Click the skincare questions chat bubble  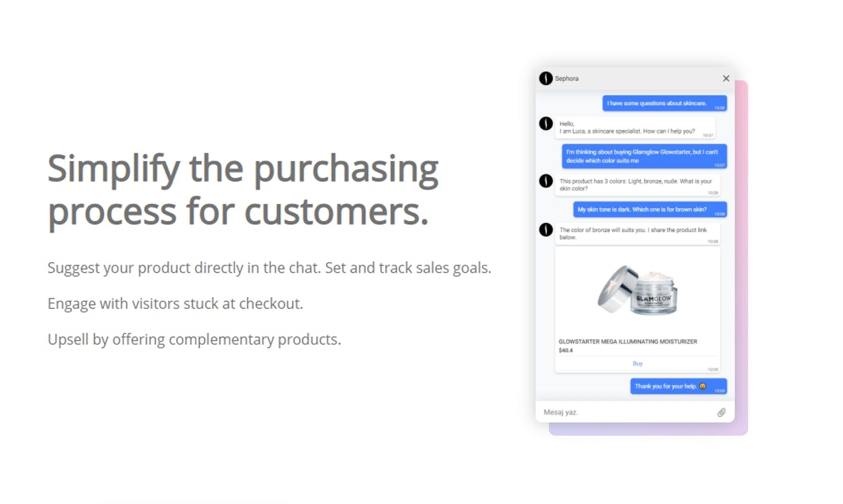click(x=664, y=103)
